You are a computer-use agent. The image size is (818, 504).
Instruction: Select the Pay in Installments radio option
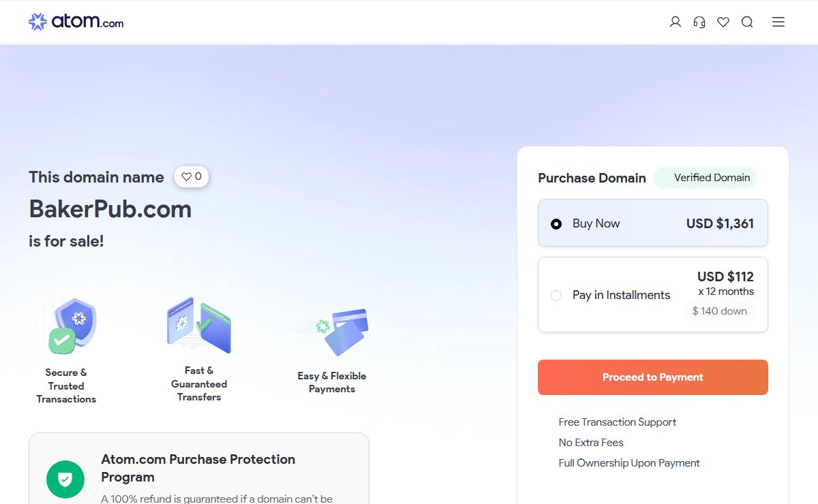[556, 295]
